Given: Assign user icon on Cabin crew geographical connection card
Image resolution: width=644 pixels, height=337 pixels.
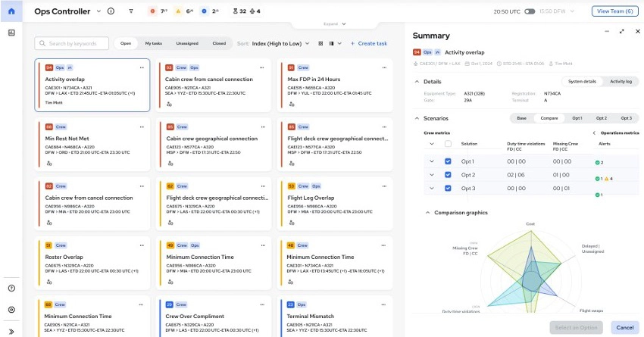Looking at the screenshot, I should click(170, 164).
